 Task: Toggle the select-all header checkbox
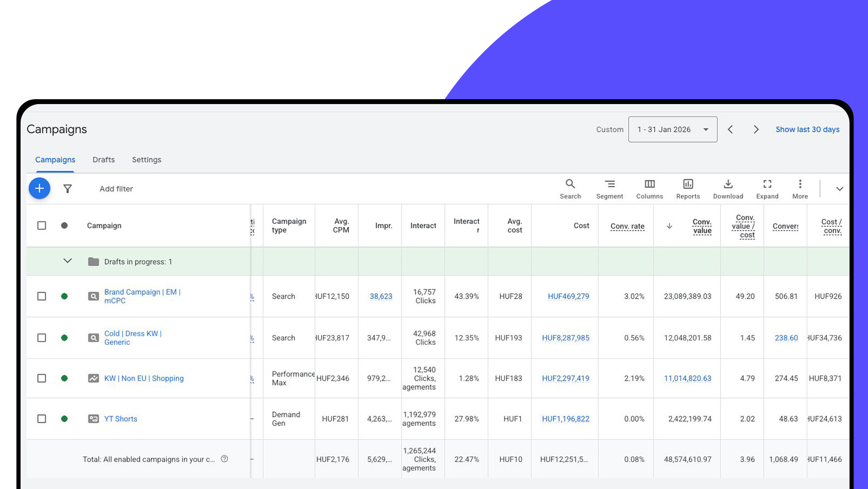[42, 226]
